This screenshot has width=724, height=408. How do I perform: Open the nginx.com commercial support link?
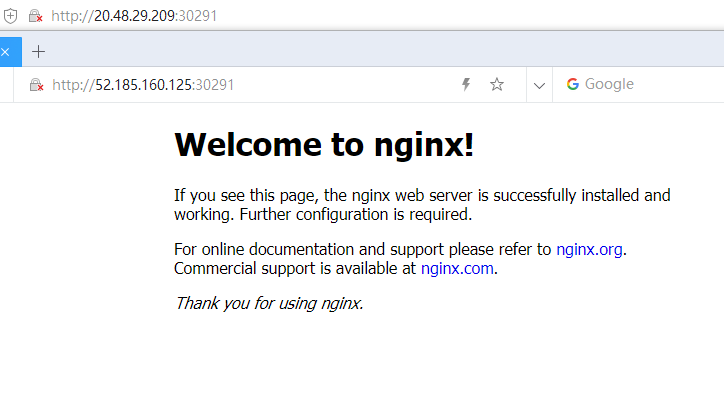(457, 268)
